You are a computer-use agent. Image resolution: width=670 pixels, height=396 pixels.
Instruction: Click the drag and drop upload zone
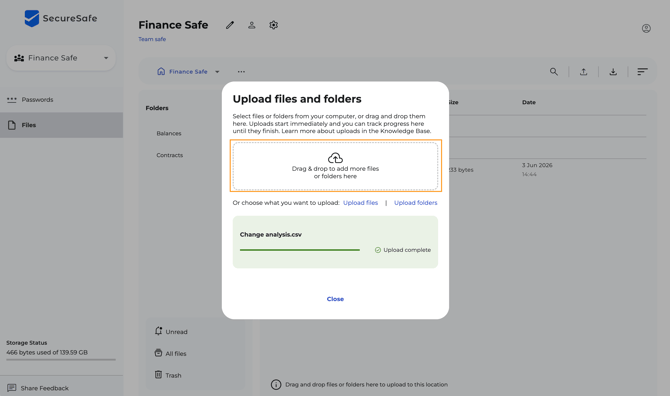tap(335, 166)
